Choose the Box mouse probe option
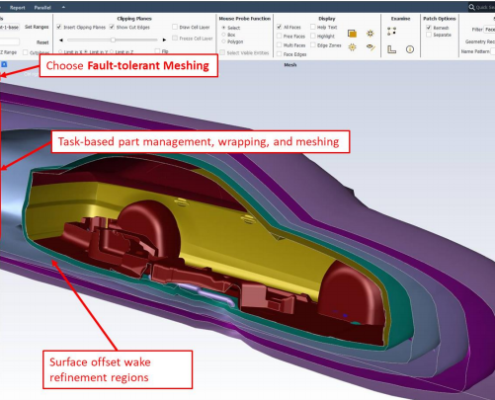 [x=224, y=35]
